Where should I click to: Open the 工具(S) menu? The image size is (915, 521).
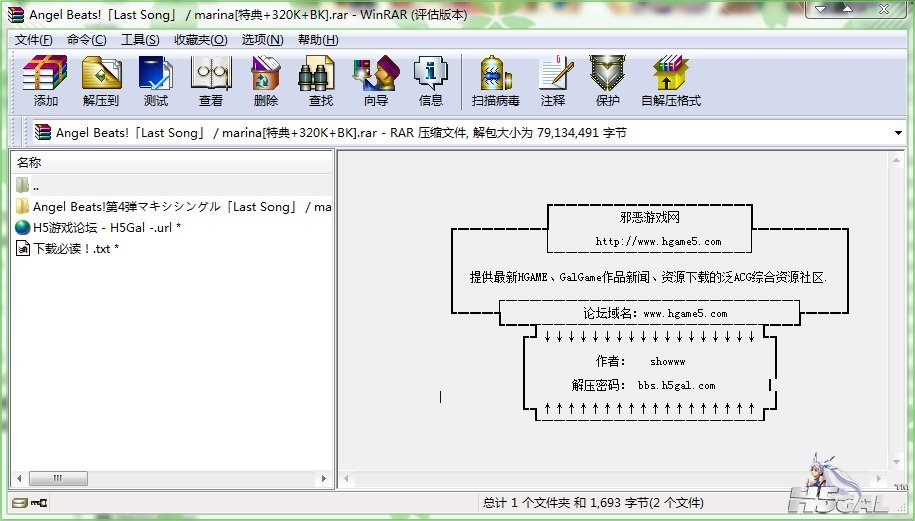[x=140, y=40]
